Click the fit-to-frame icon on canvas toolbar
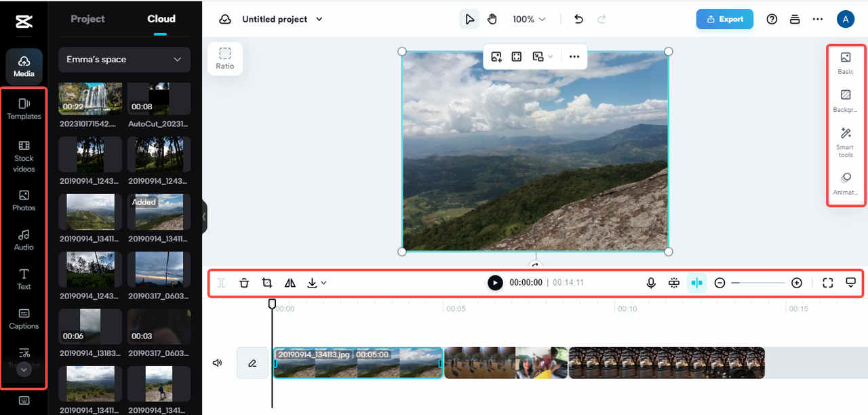Screen dimensions: 868x415 tap(517, 57)
